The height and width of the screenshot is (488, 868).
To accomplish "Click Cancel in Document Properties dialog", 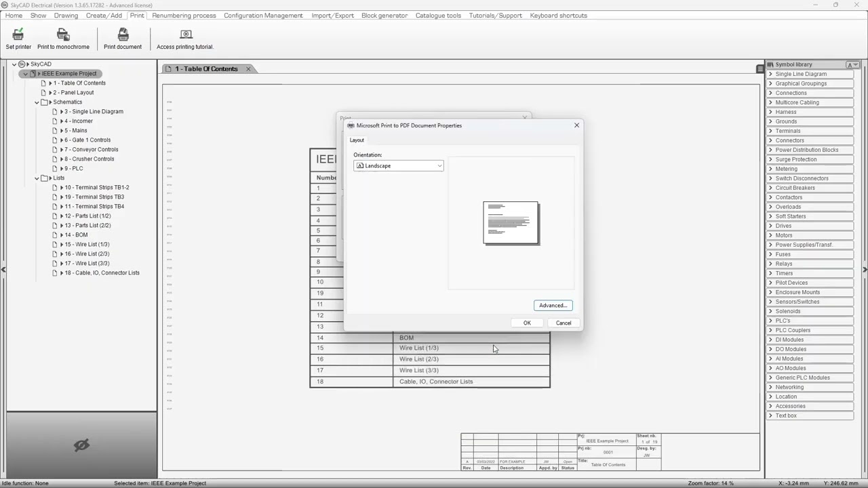I will 564,323.
